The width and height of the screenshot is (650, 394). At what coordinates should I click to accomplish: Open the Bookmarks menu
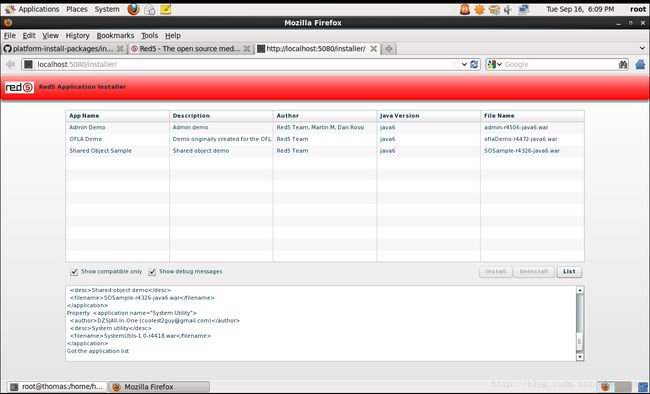click(115, 36)
